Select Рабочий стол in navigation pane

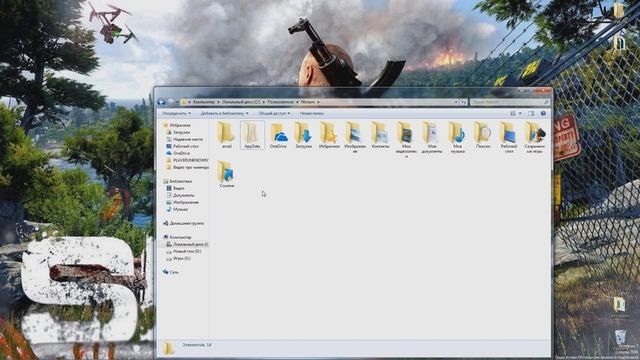point(182,146)
